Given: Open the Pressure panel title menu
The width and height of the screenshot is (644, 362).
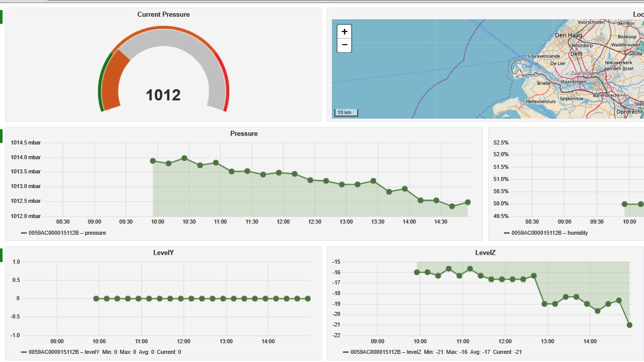Looking at the screenshot, I should coord(244,134).
